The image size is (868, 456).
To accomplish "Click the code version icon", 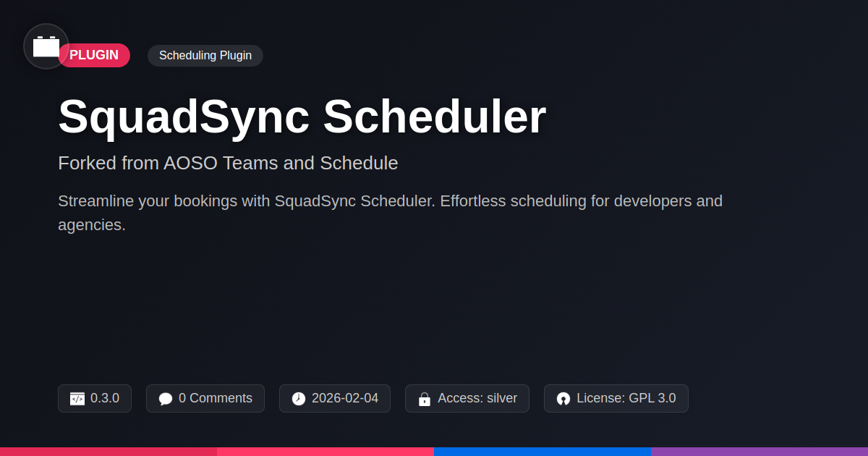I will coord(77,399).
